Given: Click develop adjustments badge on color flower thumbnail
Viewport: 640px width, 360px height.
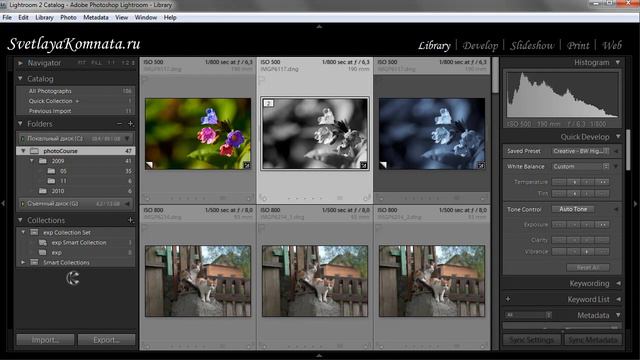Looking at the screenshot, I should pyautogui.click(x=247, y=165).
